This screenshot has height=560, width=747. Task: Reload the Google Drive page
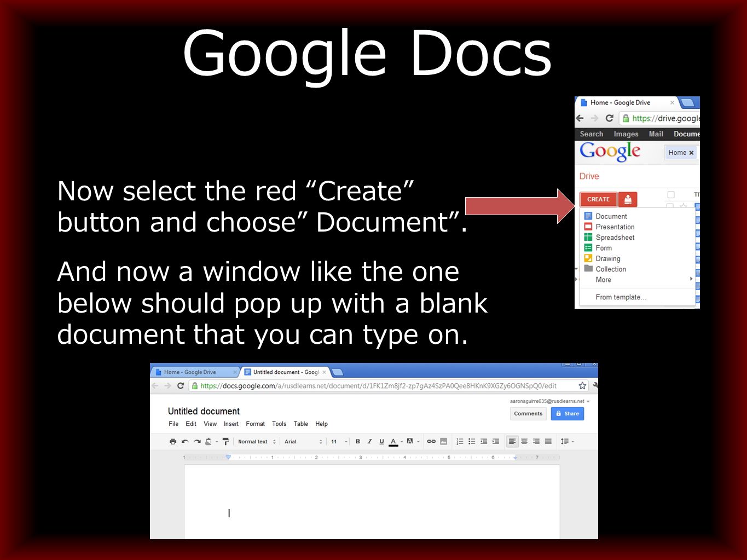pos(609,118)
